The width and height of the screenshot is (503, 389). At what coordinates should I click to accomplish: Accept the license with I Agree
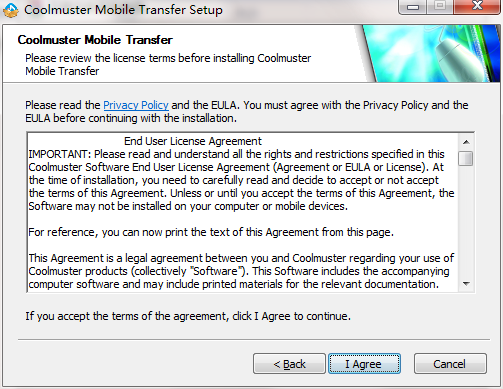click(x=364, y=364)
